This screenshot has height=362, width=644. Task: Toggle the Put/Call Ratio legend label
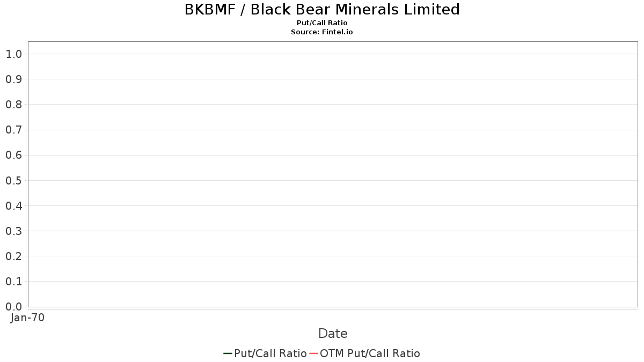[270, 353]
